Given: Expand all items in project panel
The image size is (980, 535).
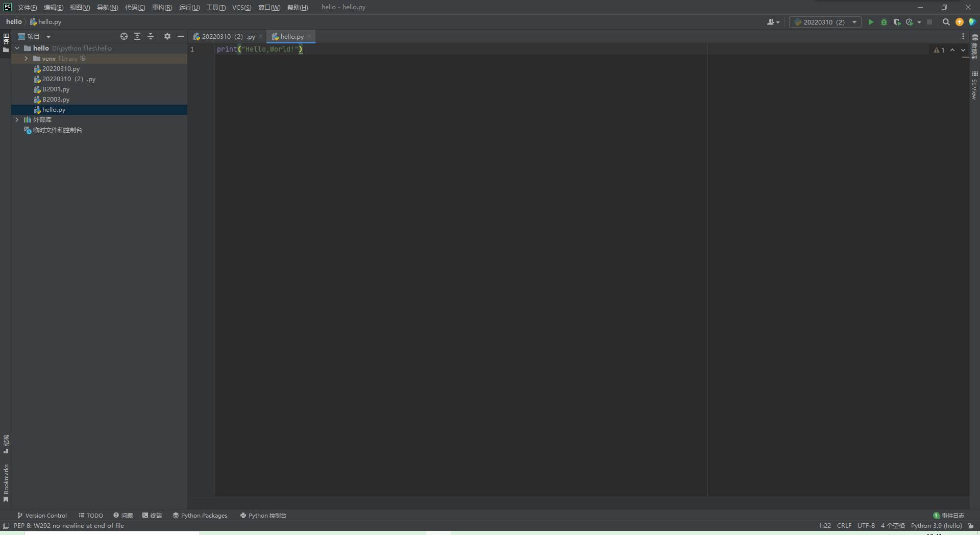Looking at the screenshot, I should pos(137,36).
